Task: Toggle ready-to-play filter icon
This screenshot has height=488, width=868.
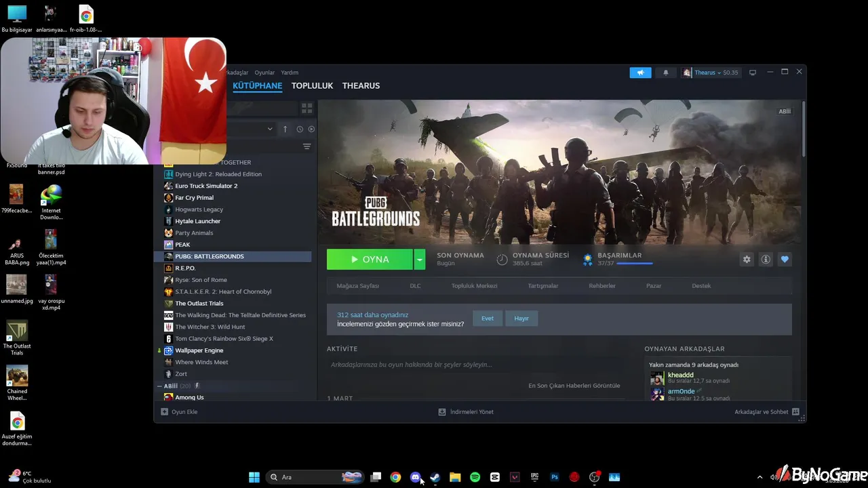Action: (x=311, y=129)
